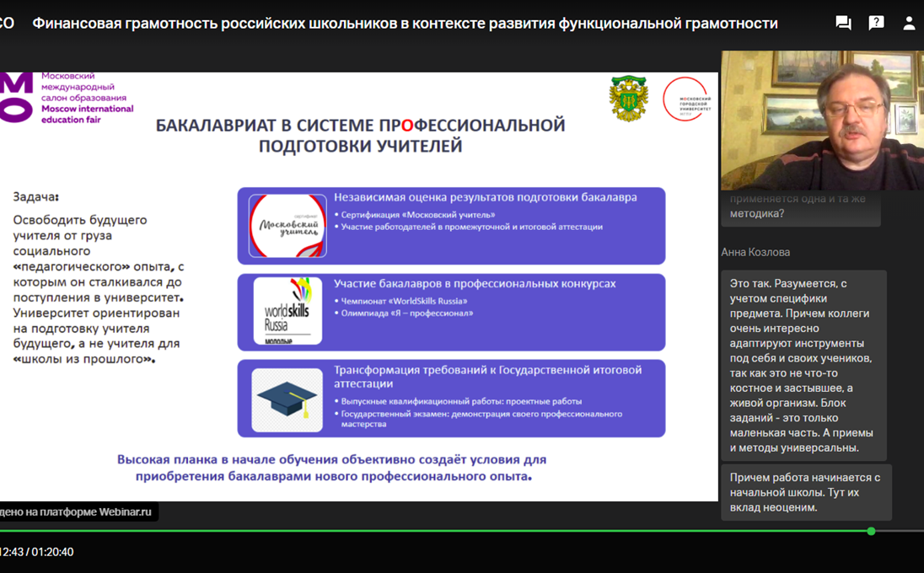Open the chat panel icon
The height and width of the screenshot is (573, 924).
point(843,23)
